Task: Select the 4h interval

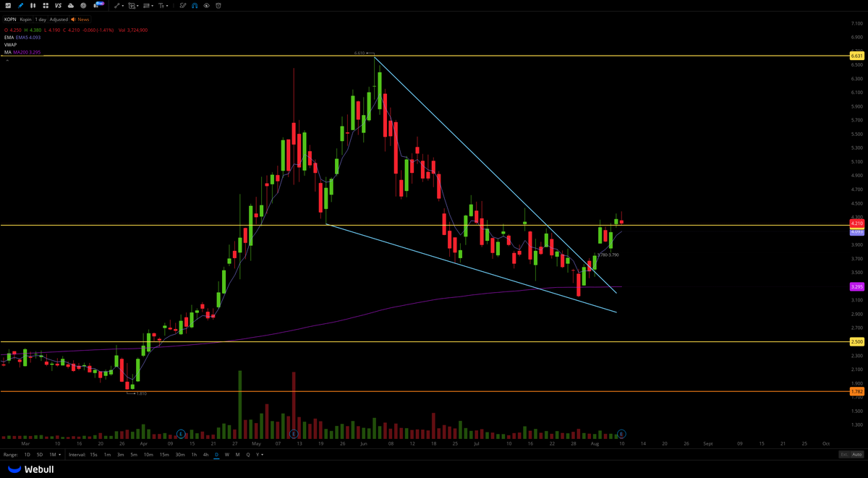Action: 205,455
